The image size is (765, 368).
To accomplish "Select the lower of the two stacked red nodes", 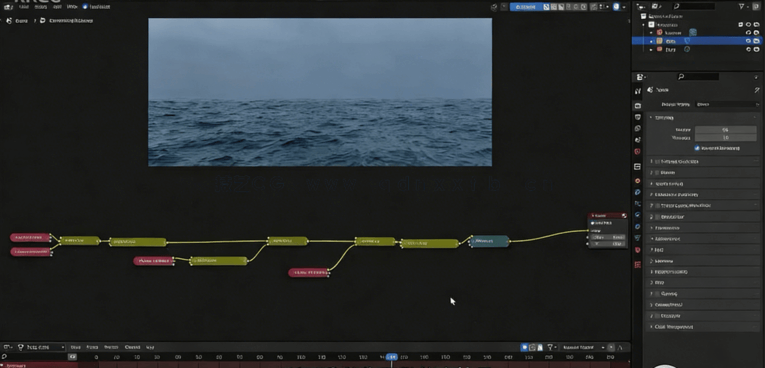I will point(30,252).
